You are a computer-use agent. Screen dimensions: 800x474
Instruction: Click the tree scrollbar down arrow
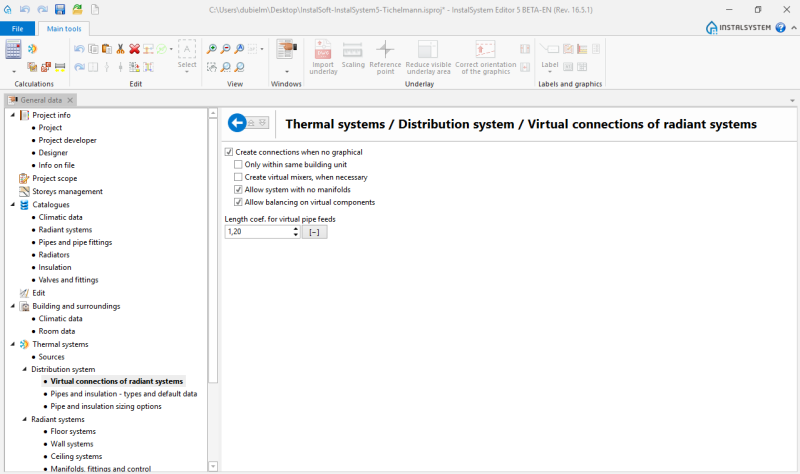[x=213, y=466]
